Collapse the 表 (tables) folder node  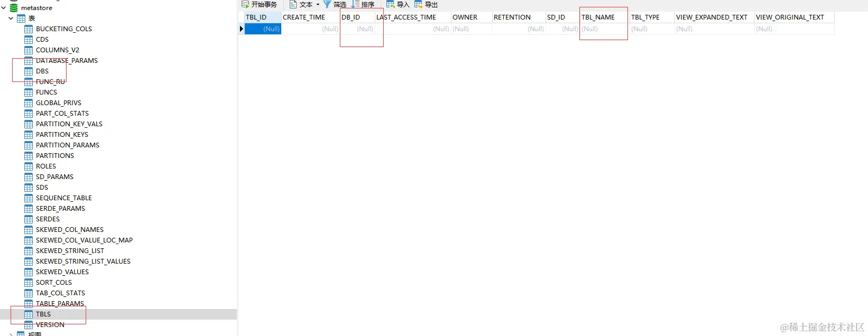pyautogui.click(x=11, y=18)
